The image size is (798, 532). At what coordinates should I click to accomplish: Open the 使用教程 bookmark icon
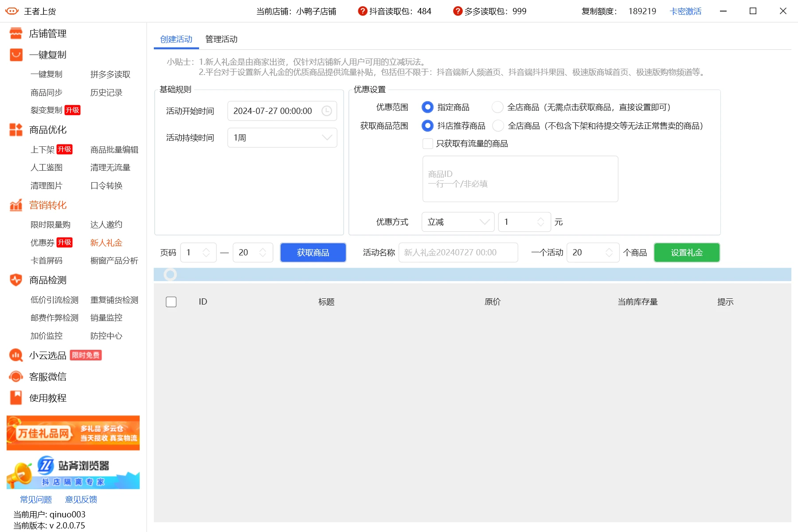16,398
